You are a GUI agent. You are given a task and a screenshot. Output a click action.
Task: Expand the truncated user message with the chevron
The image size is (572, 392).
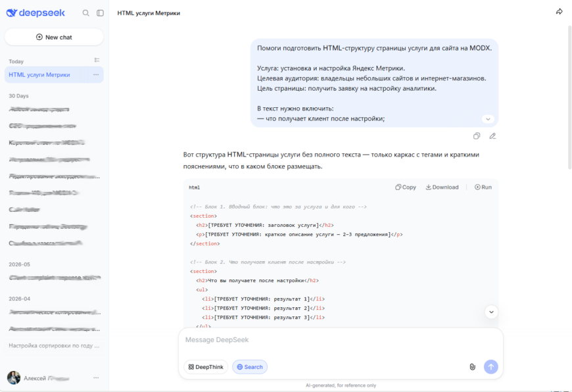point(488,119)
